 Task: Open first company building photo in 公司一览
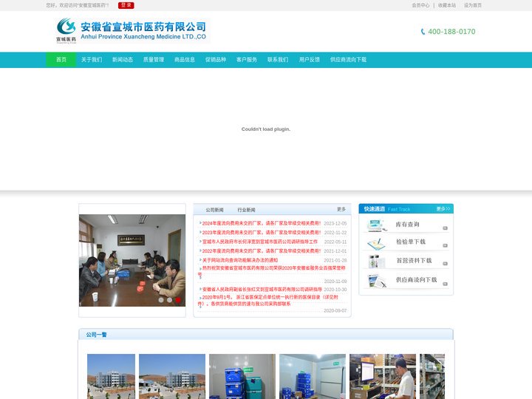point(111,376)
